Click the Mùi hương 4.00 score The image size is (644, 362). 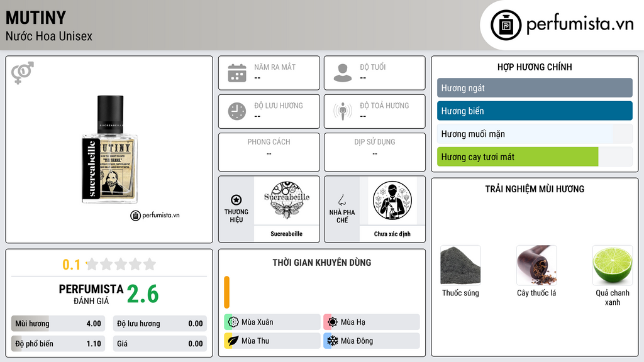click(x=58, y=324)
